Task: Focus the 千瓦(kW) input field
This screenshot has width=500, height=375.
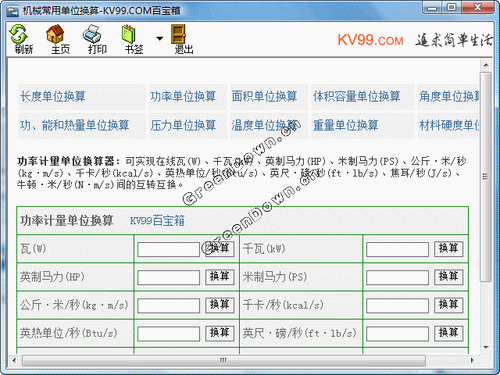Action: tap(397, 249)
